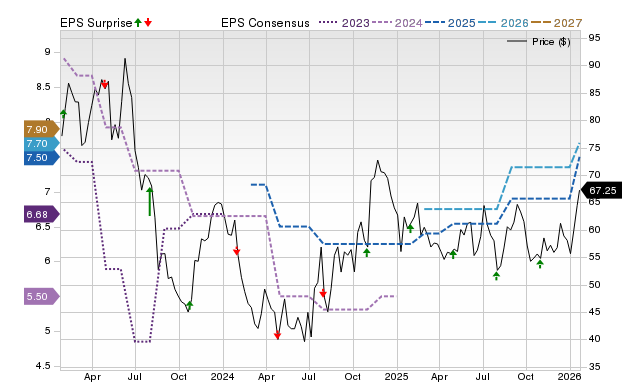Image resolution: width=640 pixels, height=382 pixels.
Task: Click the 8.5 value on the EPS axis
Action: coord(43,87)
